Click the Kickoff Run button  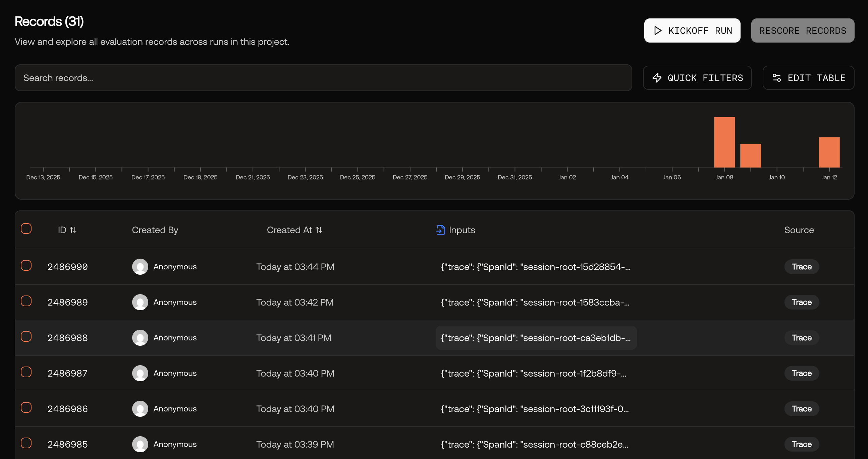coord(692,30)
